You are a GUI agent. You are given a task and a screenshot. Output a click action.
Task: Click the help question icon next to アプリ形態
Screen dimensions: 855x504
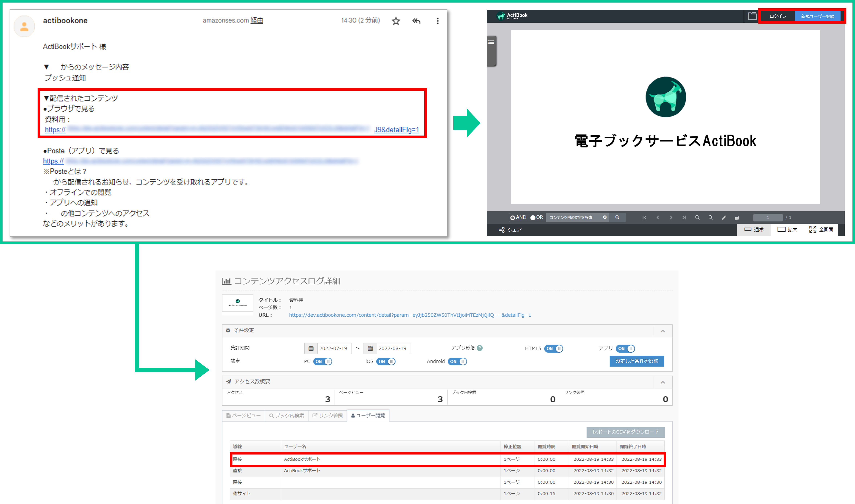479,348
